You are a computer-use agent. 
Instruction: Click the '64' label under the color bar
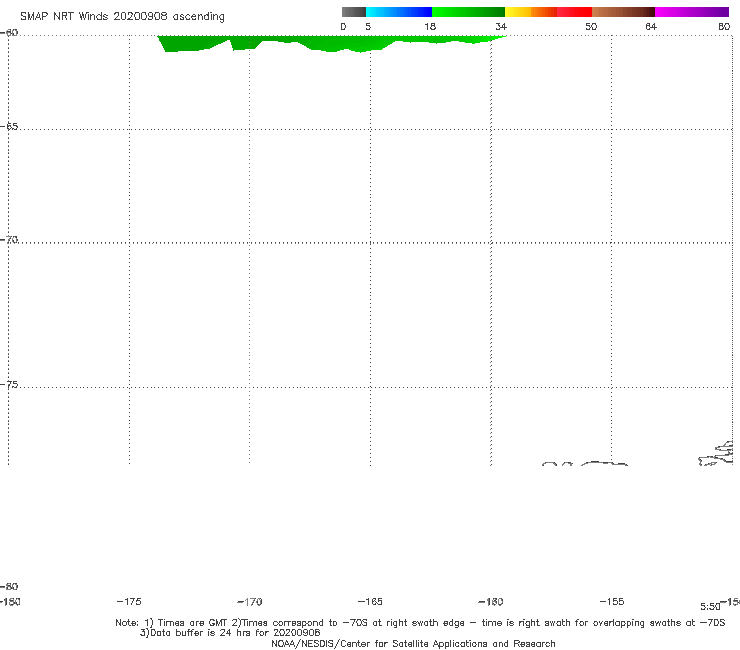(651, 27)
